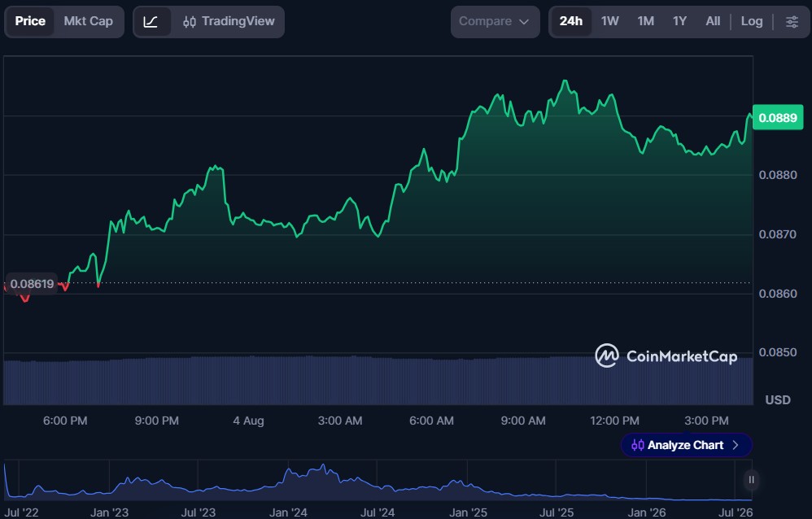This screenshot has width=812, height=519.
Task: Click the opening price label 0.08619
Action: click(x=32, y=284)
